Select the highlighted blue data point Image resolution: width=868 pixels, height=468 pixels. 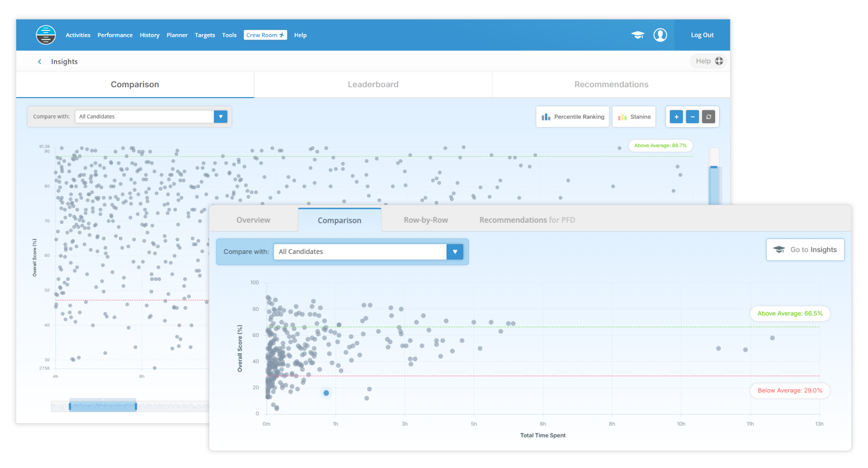click(326, 393)
